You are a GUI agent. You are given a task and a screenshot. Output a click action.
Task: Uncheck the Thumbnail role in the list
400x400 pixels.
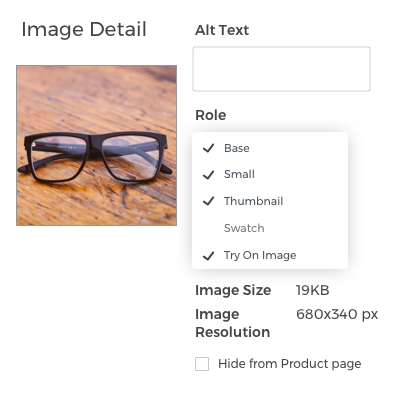tap(270, 201)
